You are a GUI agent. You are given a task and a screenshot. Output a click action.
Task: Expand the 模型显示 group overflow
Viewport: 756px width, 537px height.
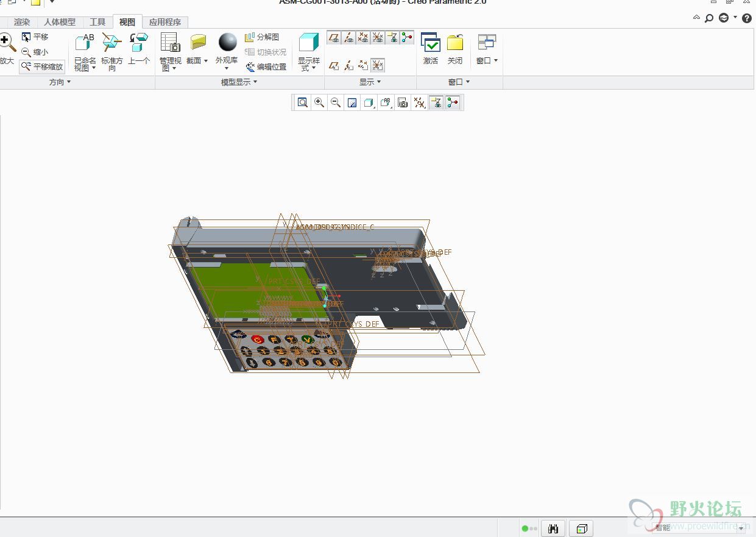[x=239, y=82]
